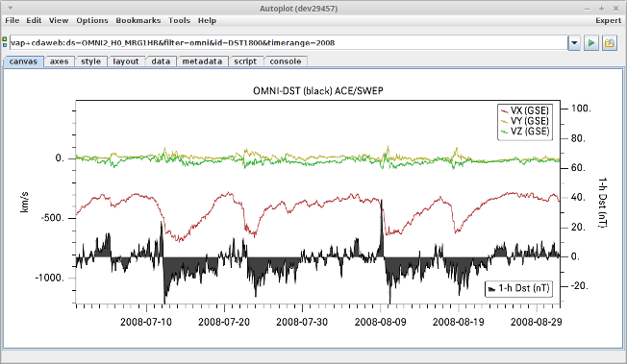Open the View menu
This screenshot has height=364, width=627.
tap(59, 20)
